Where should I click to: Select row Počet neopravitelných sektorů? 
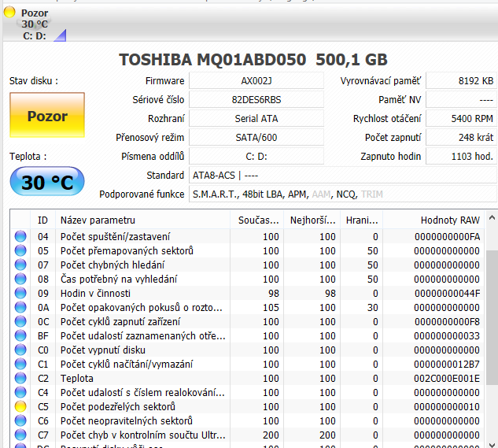coord(247,420)
